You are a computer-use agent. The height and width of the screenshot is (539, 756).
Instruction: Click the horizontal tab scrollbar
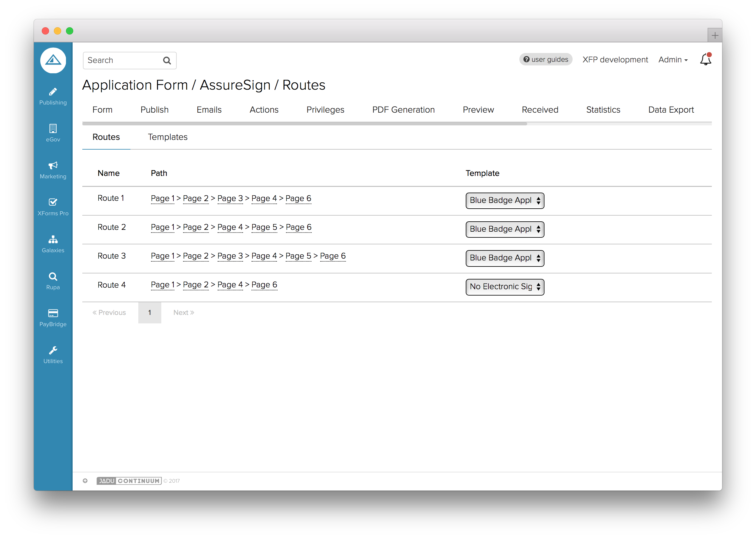tap(304, 124)
